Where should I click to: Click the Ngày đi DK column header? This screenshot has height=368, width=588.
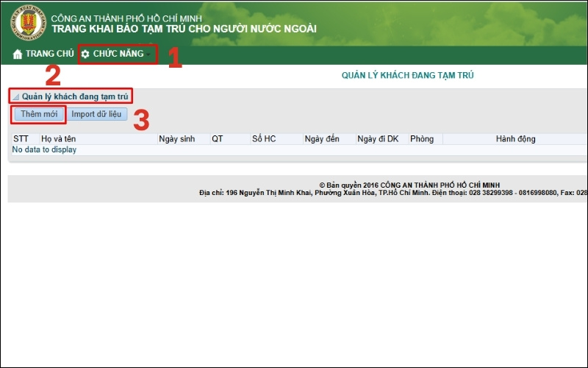pyautogui.click(x=378, y=139)
